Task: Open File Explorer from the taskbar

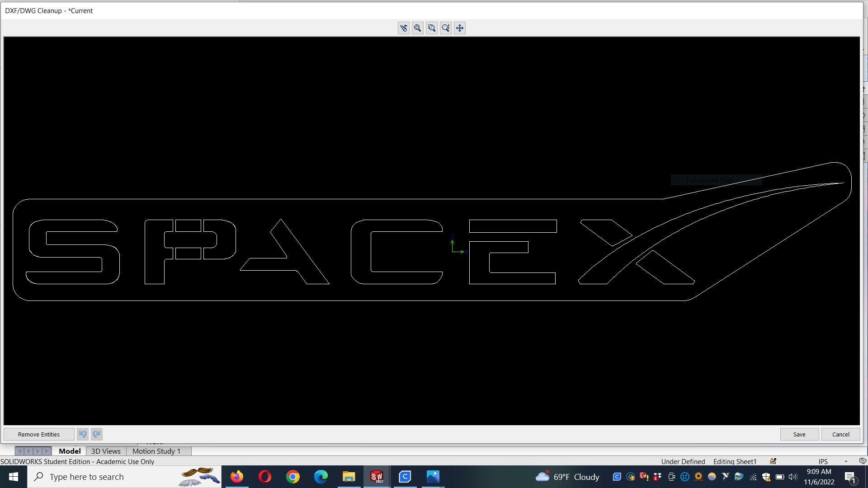Action: [x=349, y=477]
